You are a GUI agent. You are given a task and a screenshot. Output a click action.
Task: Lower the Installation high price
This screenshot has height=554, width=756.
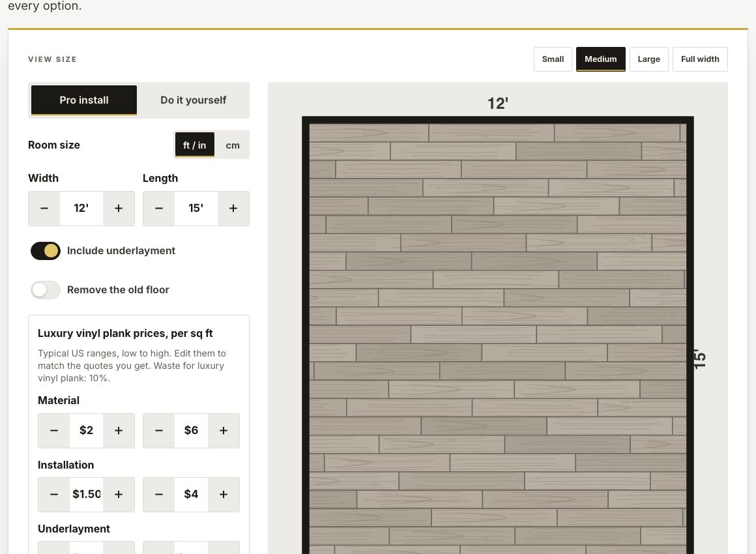click(158, 494)
